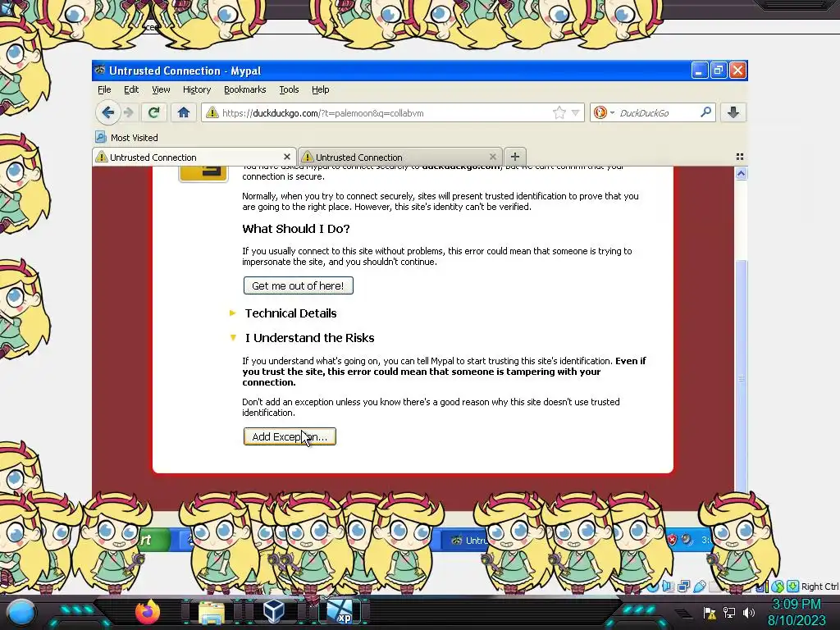Image resolution: width=840 pixels, height=630 pixels.
Task: Click the magnifier search button
Action: pos(705,112)
